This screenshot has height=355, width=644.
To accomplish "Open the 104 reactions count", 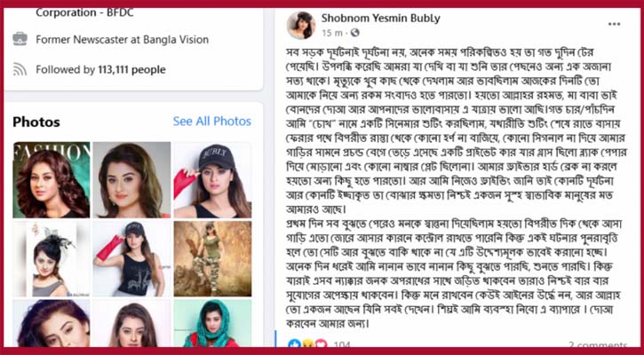I will 340,344.
